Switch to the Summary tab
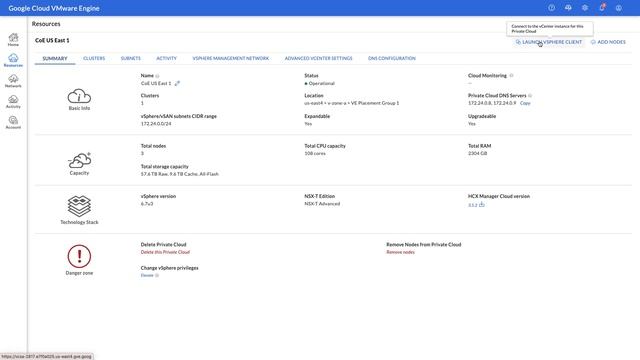This screenshot has width=640, height=360. [55, 58]
